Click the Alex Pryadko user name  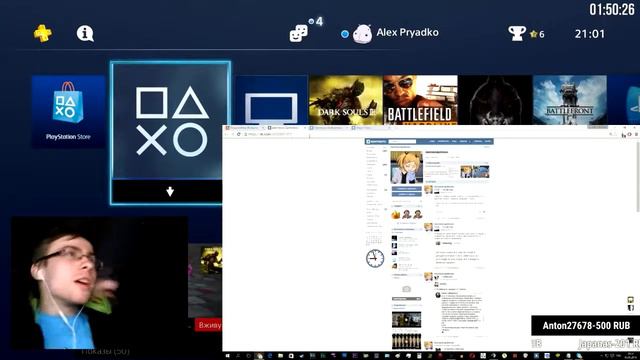point(407,33)
